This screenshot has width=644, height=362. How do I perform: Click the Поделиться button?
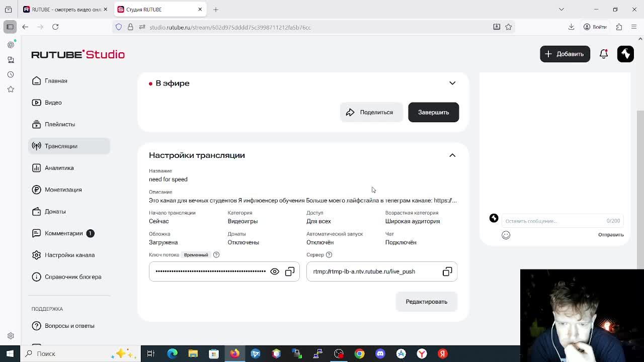[x=371, y=112]
